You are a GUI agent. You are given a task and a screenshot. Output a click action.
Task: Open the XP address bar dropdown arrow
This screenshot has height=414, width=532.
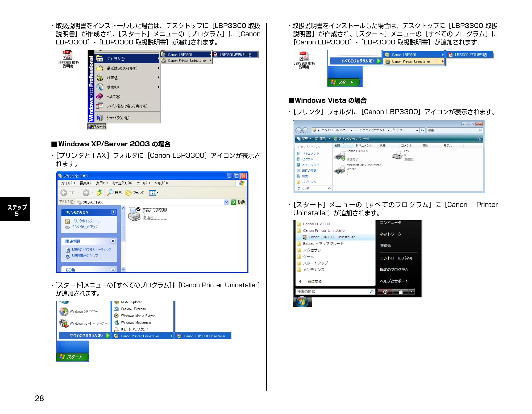click(x=226, y=202)
